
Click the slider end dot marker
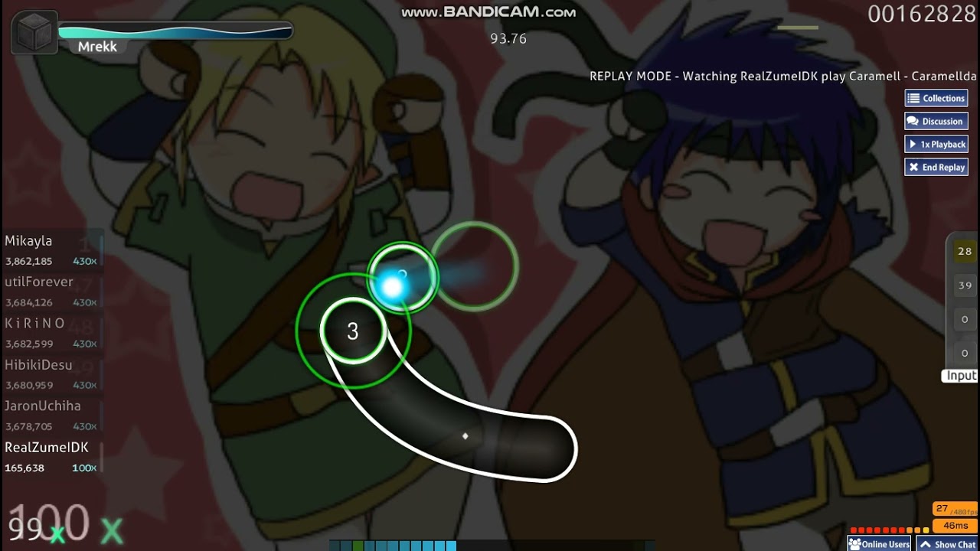tap(465, 436)
